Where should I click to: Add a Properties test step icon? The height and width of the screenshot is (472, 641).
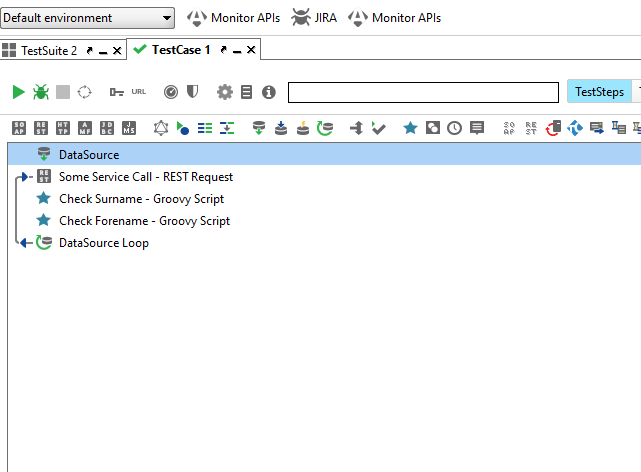point(205,128)
